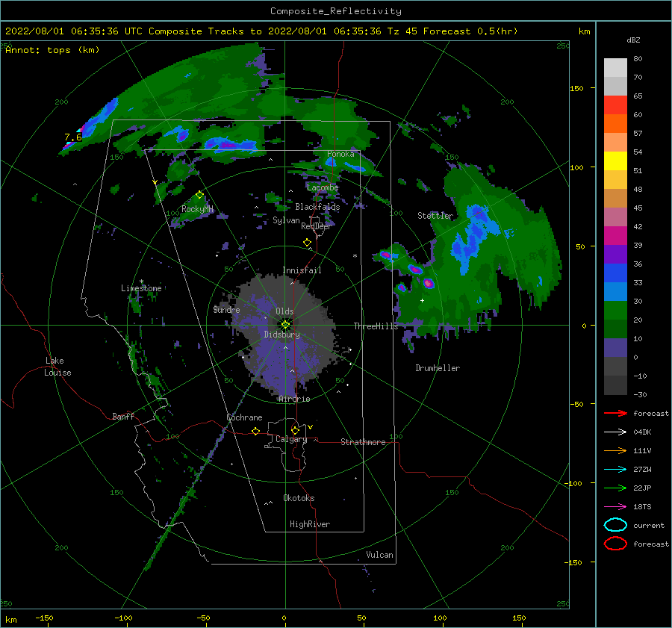Image resolution: width=672 pixels, height=628 pixels.
Task: Click the Cochrane town label
Action: click(x=244, y=417)
